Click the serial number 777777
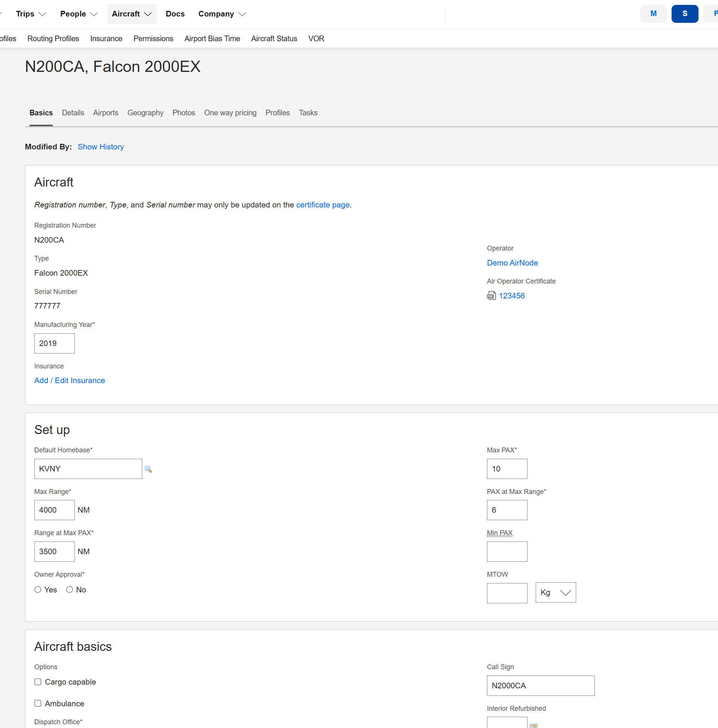Image resolution: width=718 pixels, height=728 pixels. pos(47,306)
